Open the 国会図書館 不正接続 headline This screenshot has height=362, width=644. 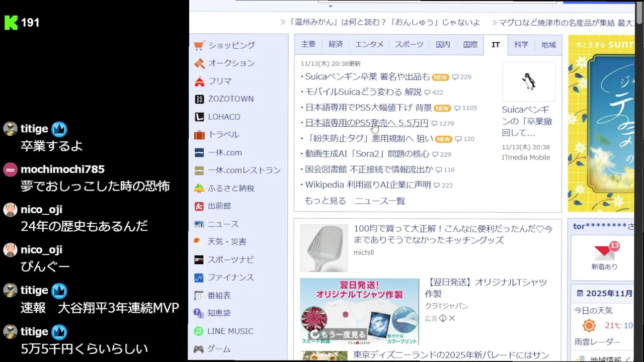coord(369,170)
